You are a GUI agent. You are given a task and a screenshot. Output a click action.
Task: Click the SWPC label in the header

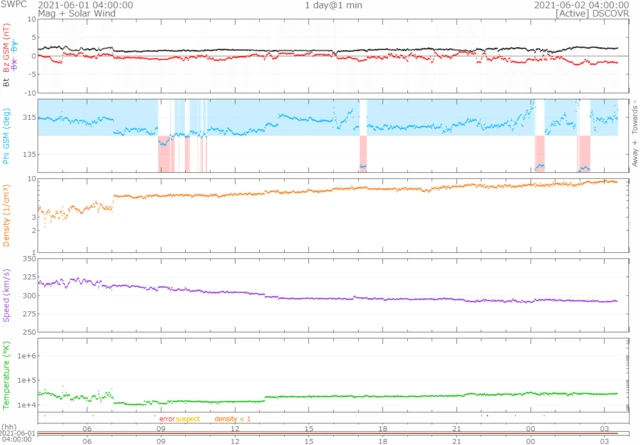click(13, 5)
